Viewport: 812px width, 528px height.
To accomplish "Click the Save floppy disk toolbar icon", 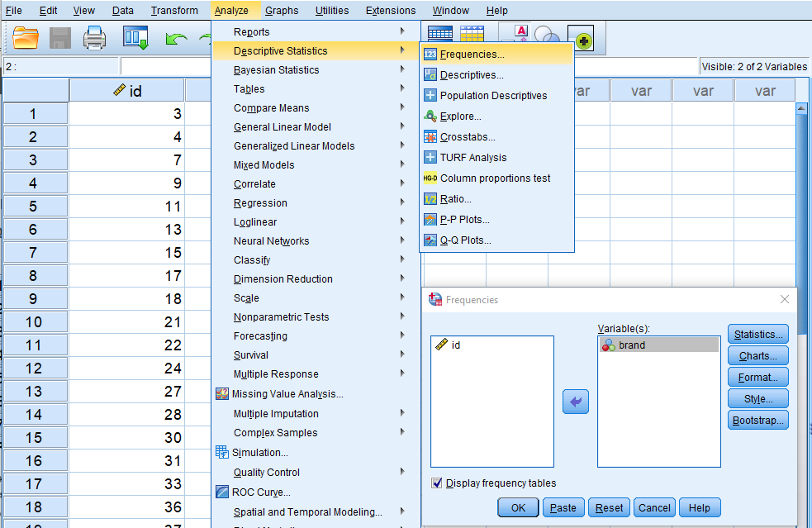I will pos(60,38).
